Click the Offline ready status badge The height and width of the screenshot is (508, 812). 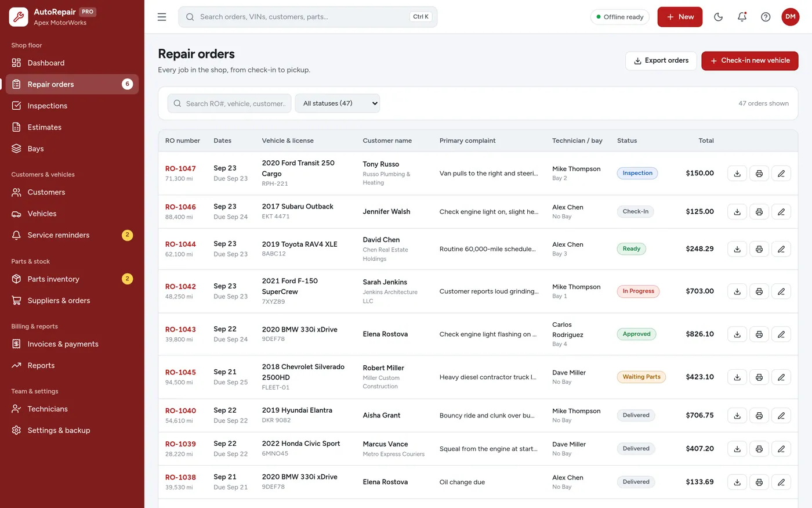(620, 17)
